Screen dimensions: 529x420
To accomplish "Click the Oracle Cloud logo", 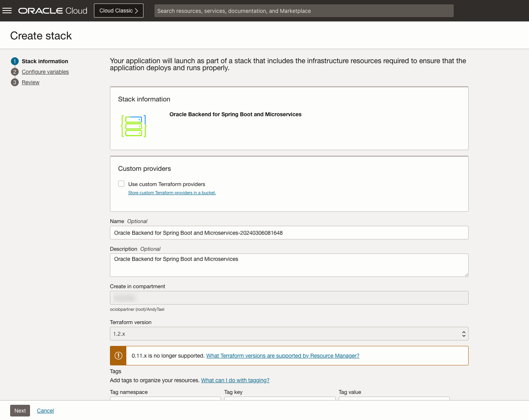I will click(53, 11).
